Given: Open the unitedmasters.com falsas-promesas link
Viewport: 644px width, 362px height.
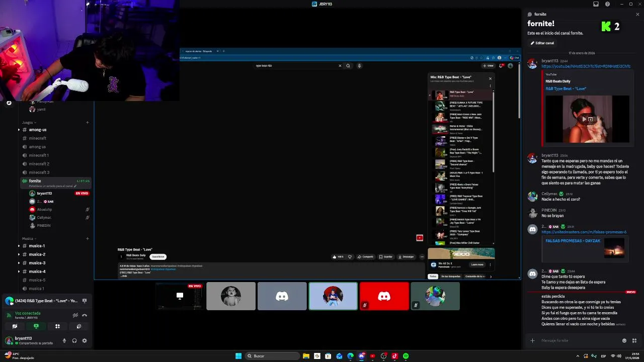Looking at the screenshot, I should (x=584, y=232).
